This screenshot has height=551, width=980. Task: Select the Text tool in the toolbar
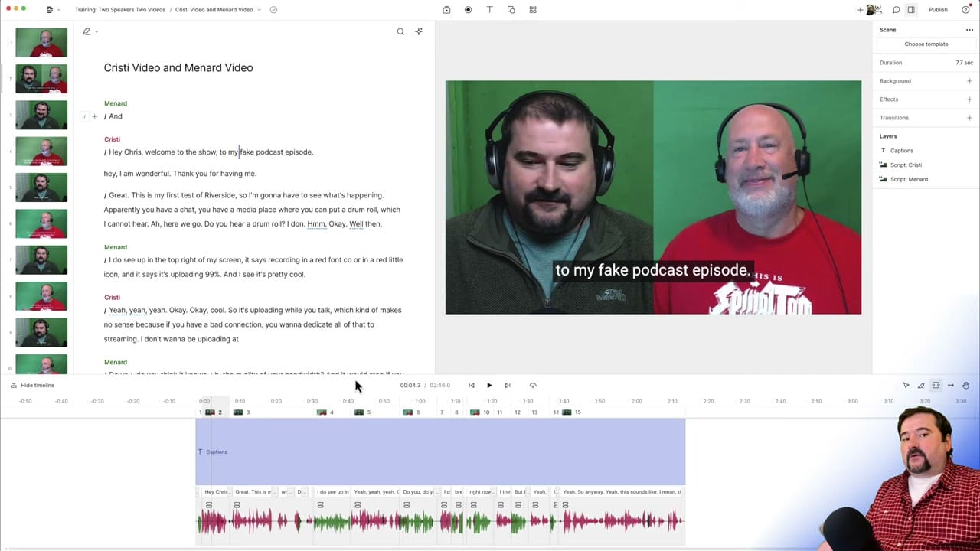[489, 9]
